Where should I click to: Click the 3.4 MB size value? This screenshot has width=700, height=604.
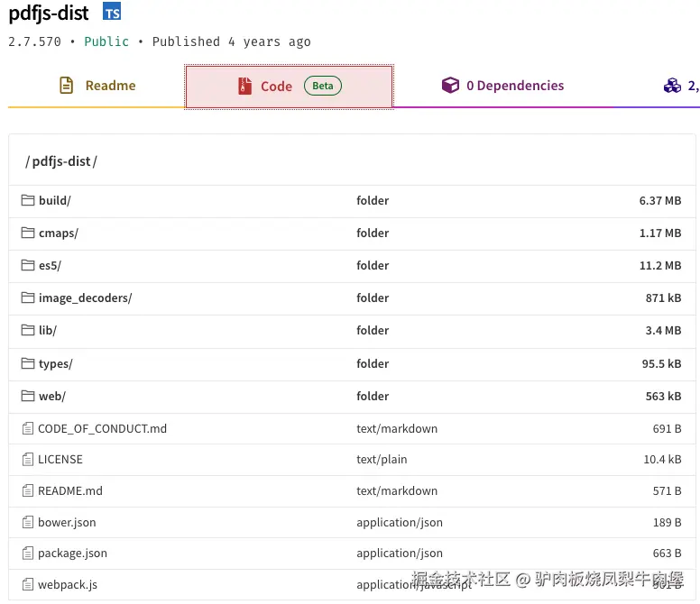pos(663,331)
